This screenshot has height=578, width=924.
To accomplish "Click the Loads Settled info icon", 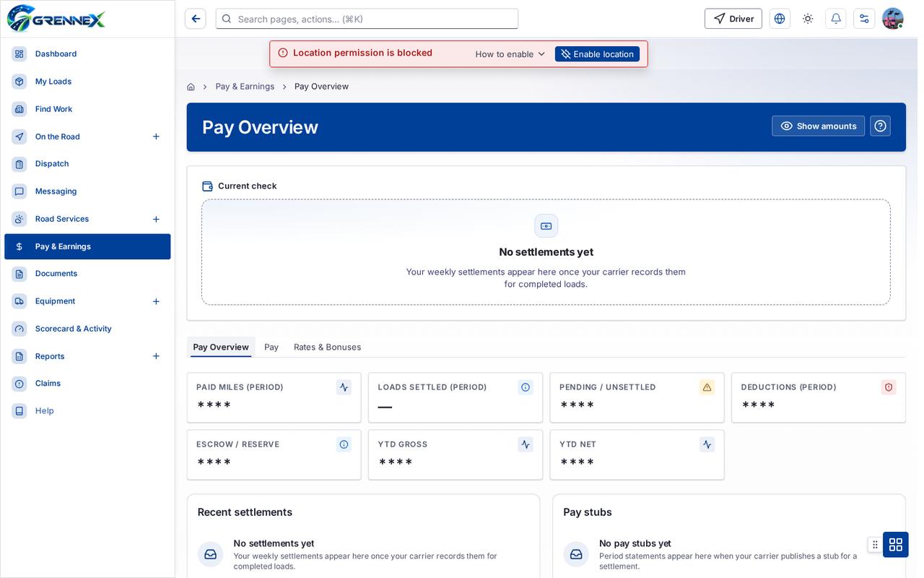I will [526, 387].
